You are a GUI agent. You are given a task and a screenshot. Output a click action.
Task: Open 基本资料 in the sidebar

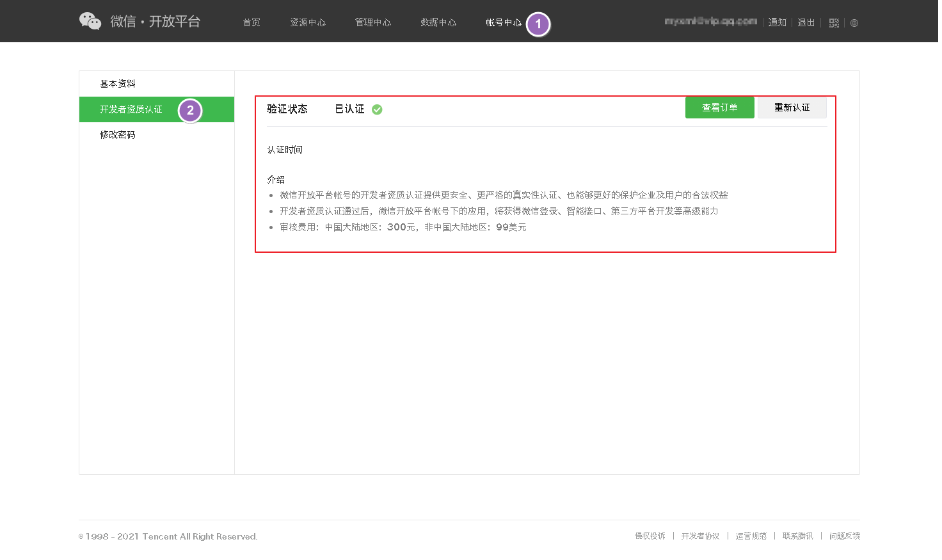(x=118, y=84)
